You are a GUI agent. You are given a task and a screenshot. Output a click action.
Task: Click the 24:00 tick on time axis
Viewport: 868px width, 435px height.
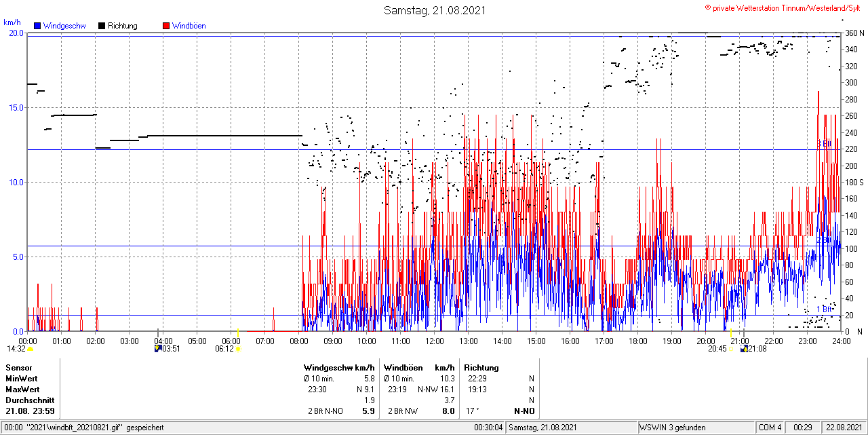pos(842,341)
